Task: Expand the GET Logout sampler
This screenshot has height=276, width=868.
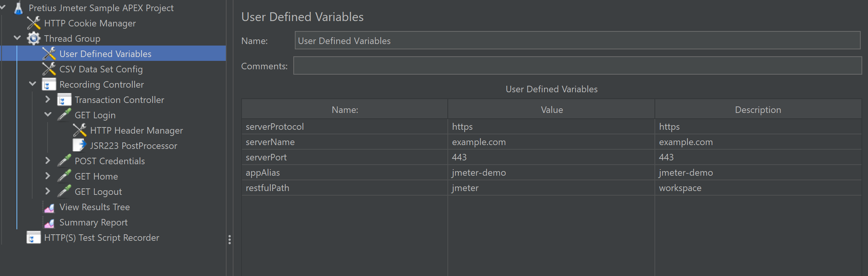Action: [x=48, y=191]
